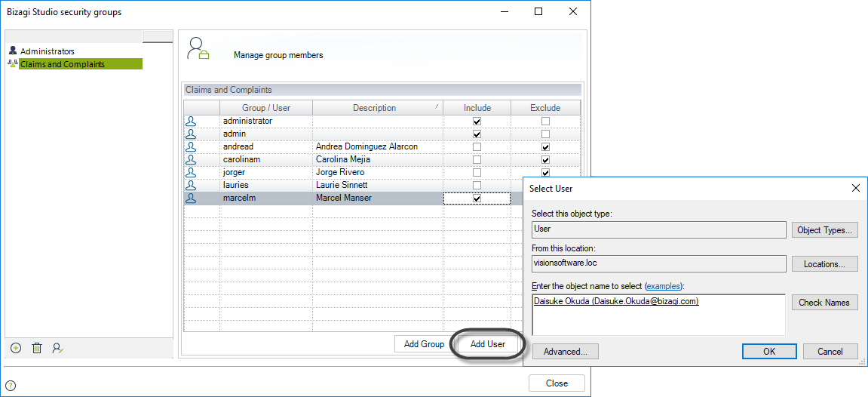Select Laurie Sinnett description cell
The image size is (868, 397).
(378, 185)
